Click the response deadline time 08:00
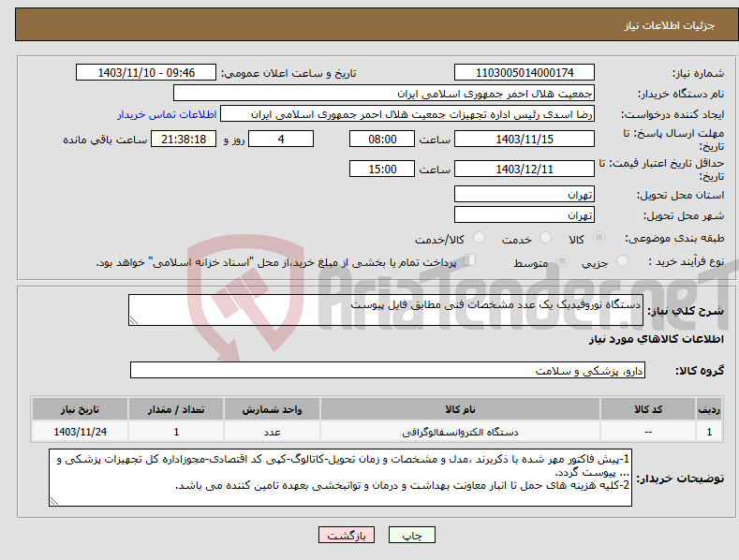 point(382,139)
